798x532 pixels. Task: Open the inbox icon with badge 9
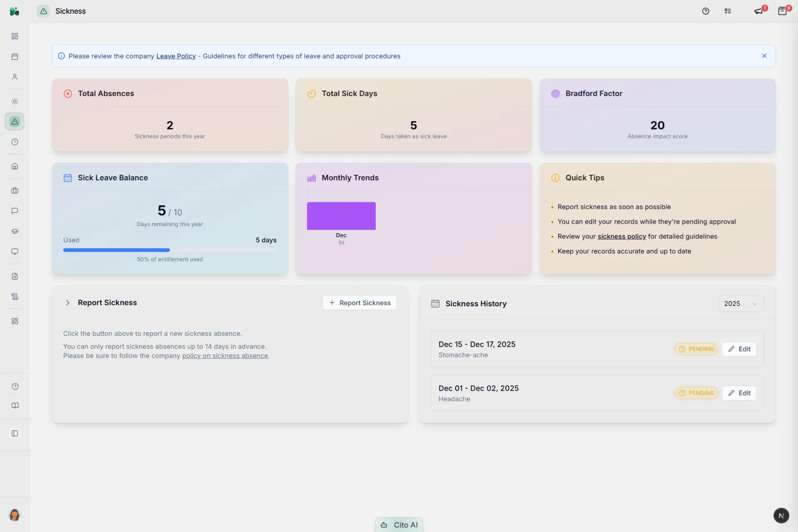[783, 11]
